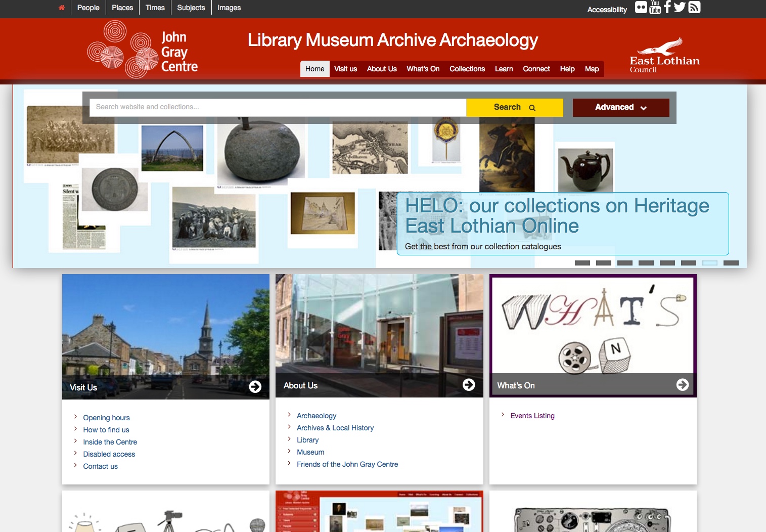Viewport: 766px width, 532px height.
Task: Click the Accessibility link
Action: click(x=606, y=9)
